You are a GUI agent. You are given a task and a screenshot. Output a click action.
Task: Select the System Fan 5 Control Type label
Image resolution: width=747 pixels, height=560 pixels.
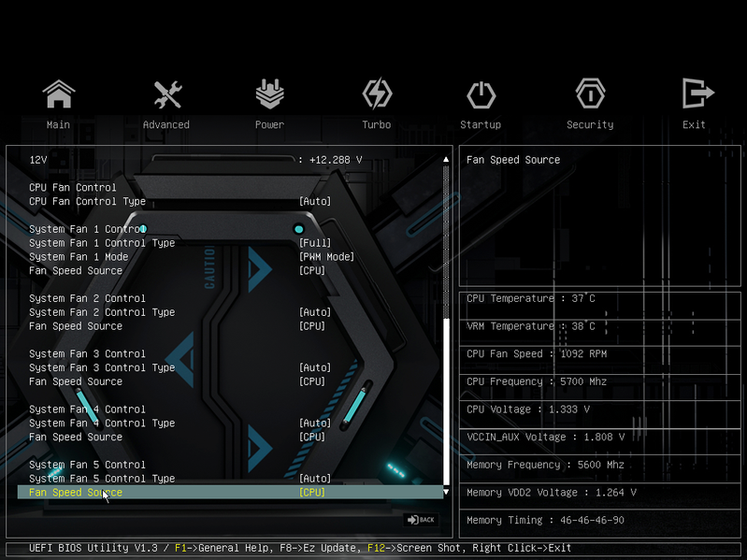click(x=102, y=479)
